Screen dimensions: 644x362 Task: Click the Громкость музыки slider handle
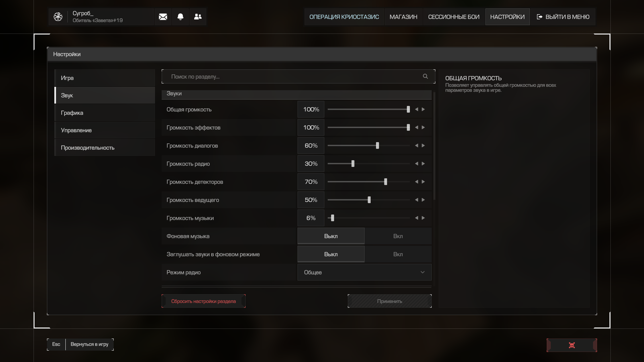click(x=332, y=218)
